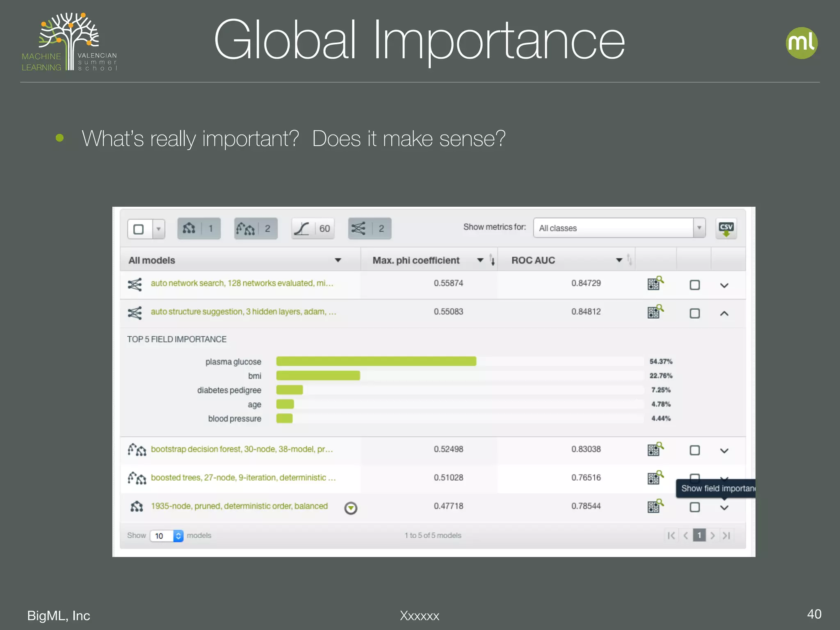Open 1935-node, pruned, deterministic order model
Screen dimensions: 840x630
point(239,506)
